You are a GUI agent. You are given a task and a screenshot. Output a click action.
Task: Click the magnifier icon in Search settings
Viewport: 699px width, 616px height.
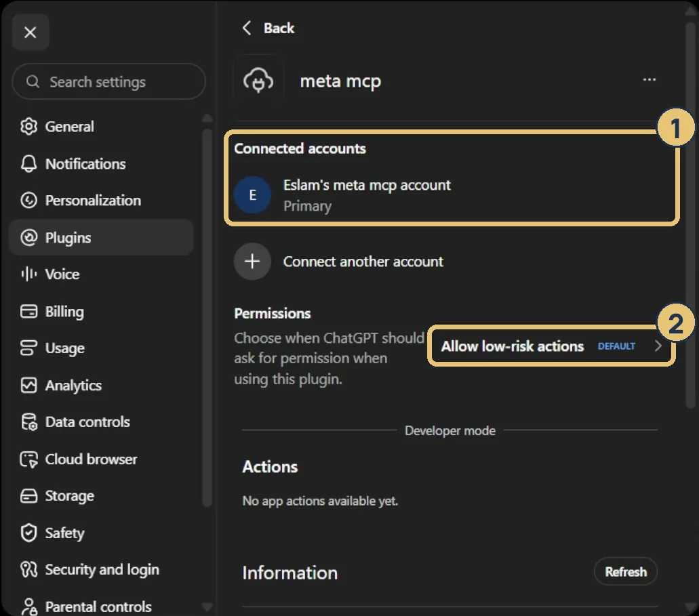coord(33,81)
